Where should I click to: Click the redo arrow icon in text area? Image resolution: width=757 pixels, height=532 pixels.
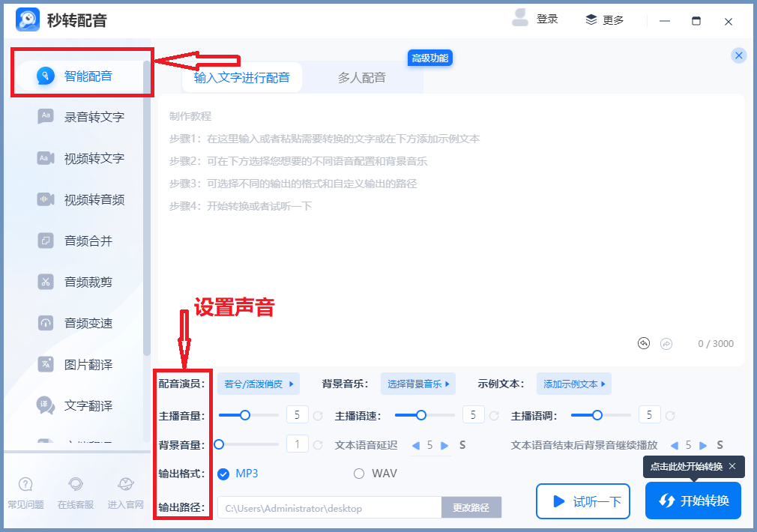pos(666,344)
